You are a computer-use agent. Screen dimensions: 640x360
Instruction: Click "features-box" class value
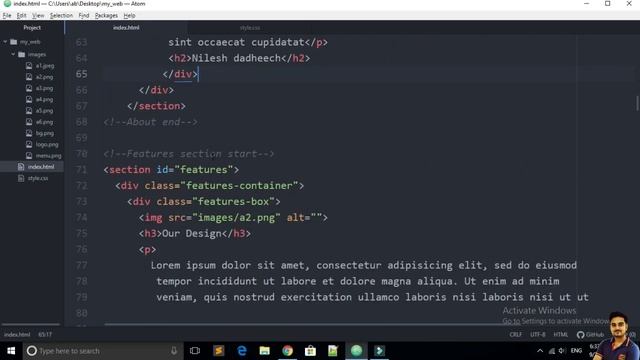233,202
